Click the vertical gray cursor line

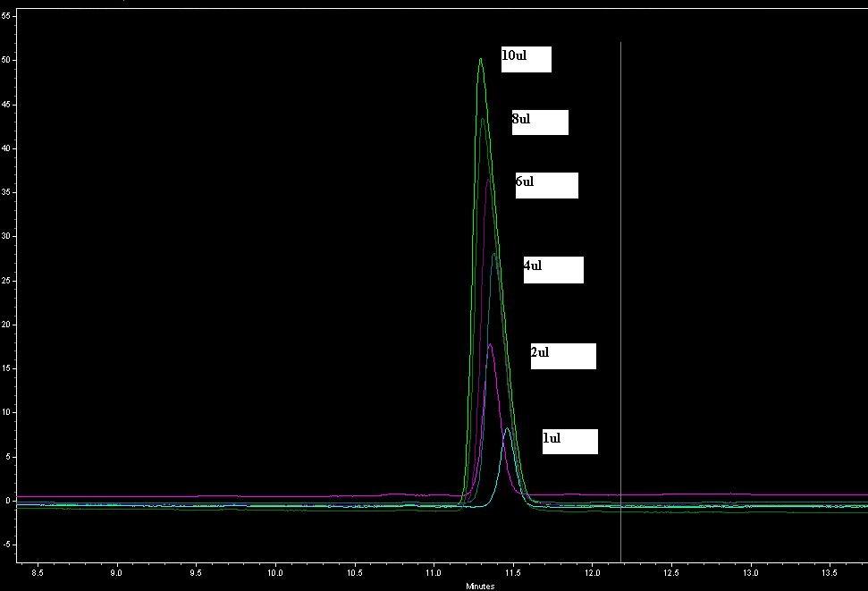tap(620, 268)
